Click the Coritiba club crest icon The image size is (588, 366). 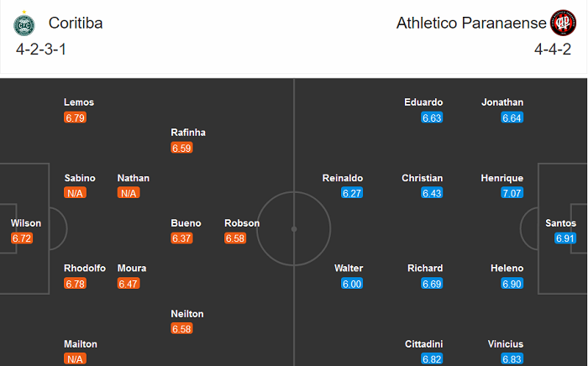coord(24,24)
